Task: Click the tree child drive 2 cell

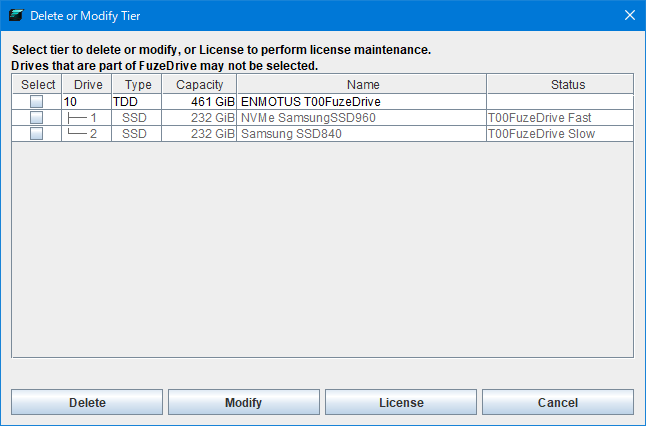Action: (x=87, y=134)
